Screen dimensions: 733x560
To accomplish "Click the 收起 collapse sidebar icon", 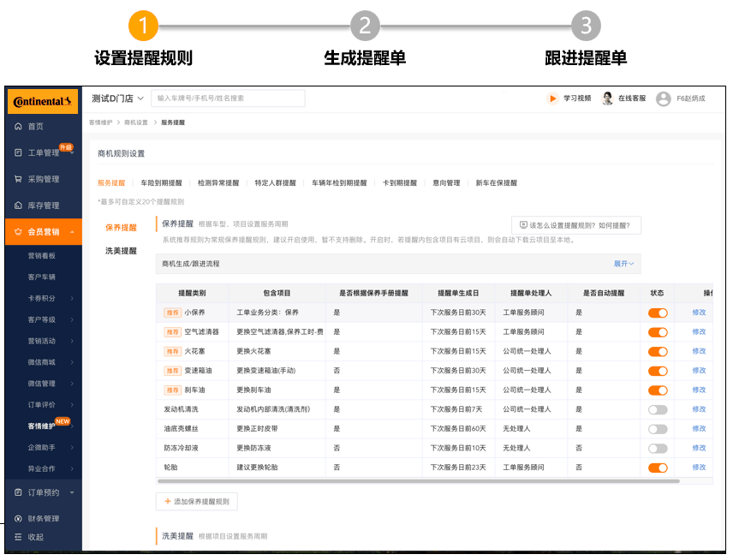I will pyautogui.click(x=18, y=537).
